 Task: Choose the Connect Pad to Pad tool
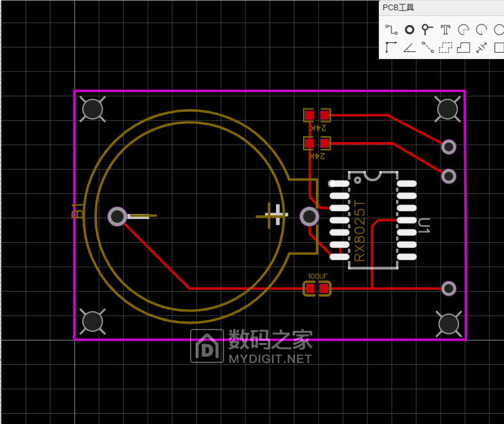[427, 47]
